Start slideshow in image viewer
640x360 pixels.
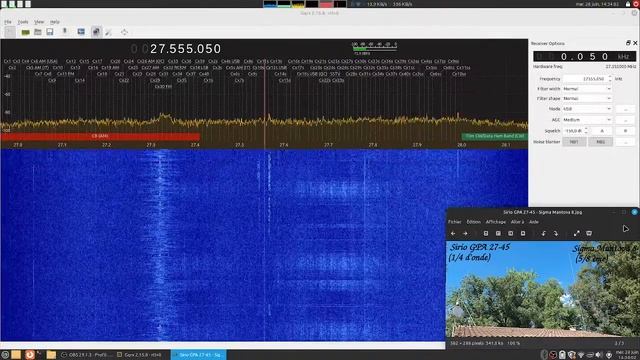point(589,233)
